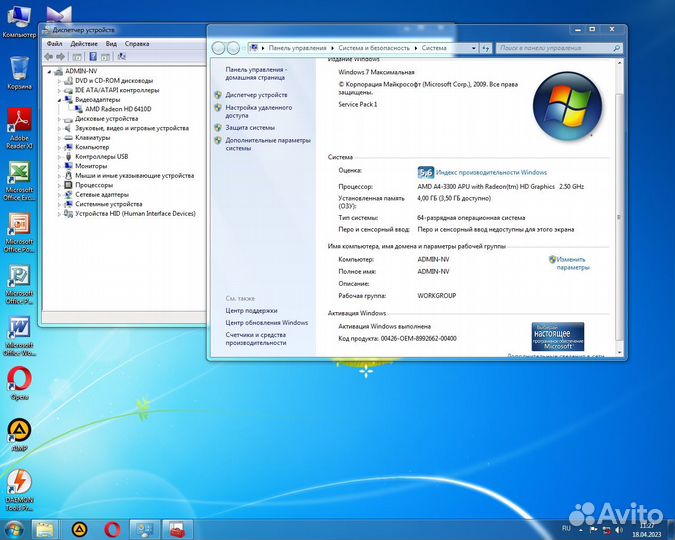Click RU language indicator in tray
675x540 pixels.
[x=566, y=528]
